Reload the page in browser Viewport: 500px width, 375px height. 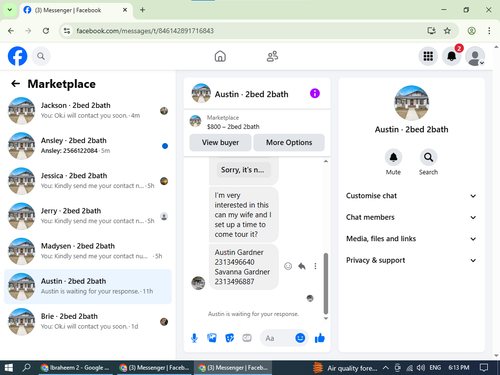[x=46, y=31]
